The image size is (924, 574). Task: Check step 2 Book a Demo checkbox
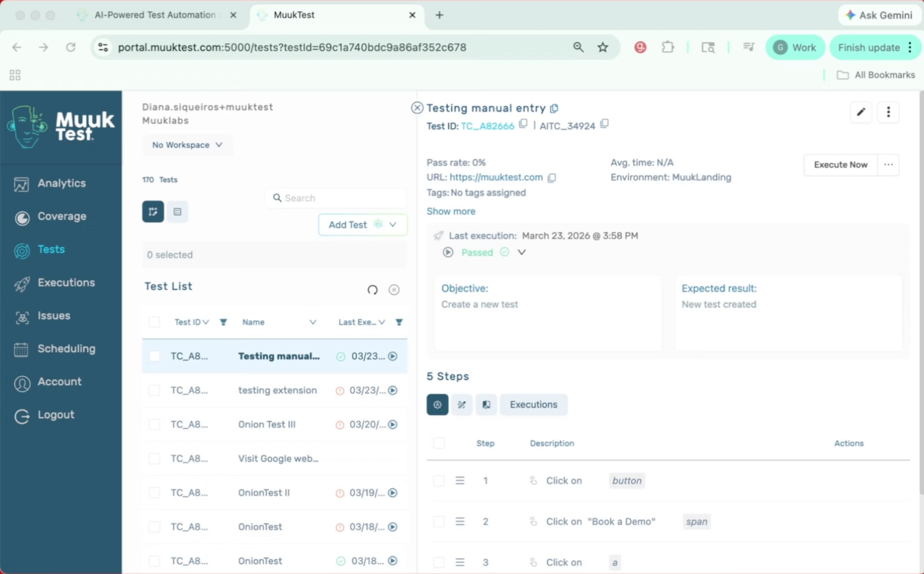[439, 521]
